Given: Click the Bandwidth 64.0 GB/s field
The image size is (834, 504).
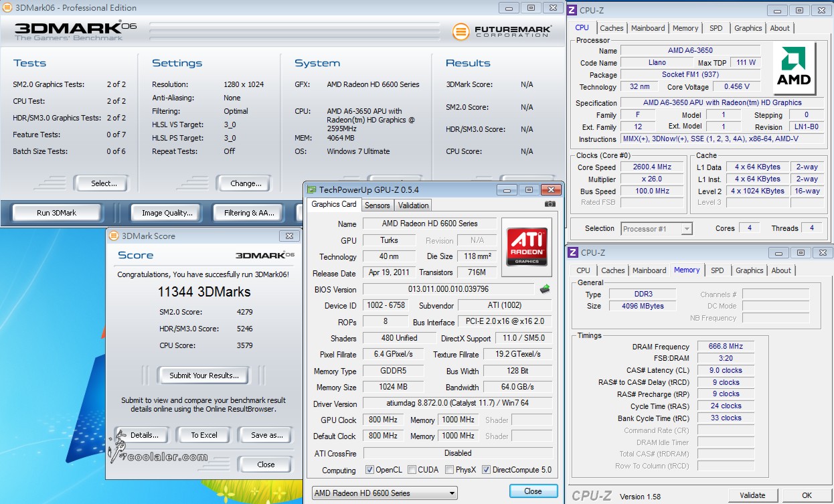Looking at the screenshot, I should point(517,387).
